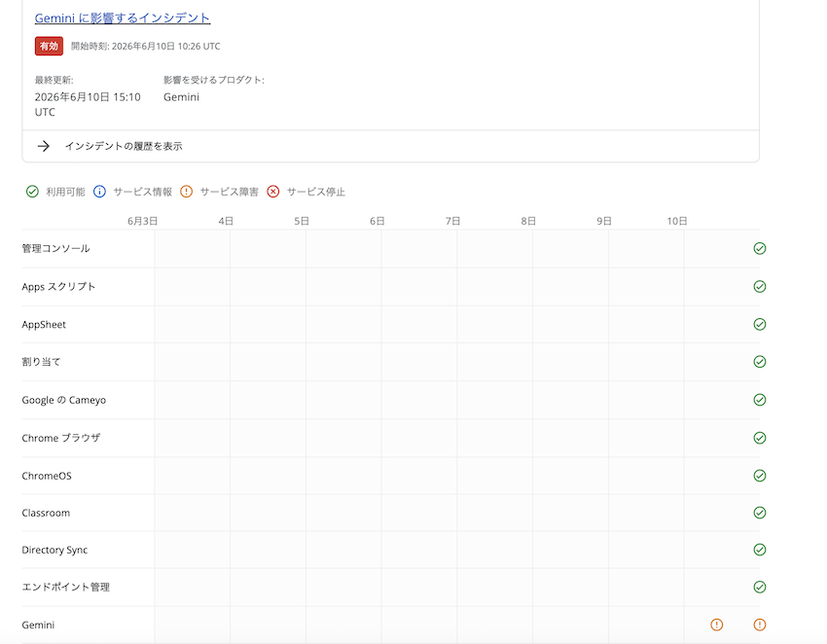Click the 6日 date column header
The image size is (827, 644).
378,221
